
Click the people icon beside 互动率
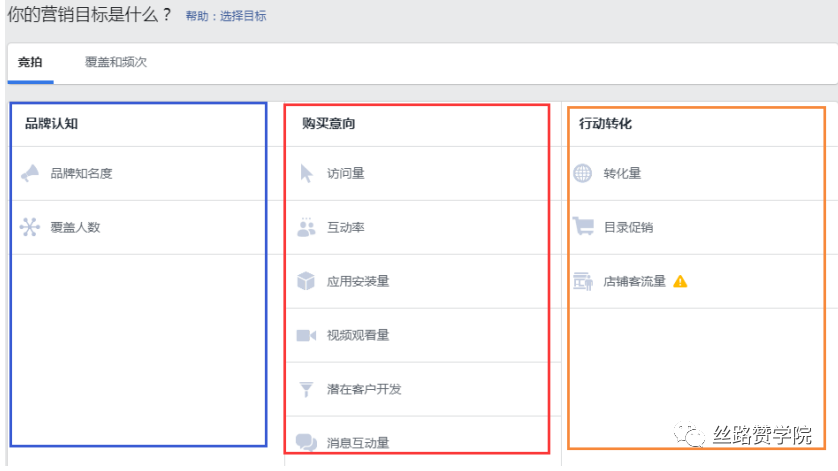point(306,227)
